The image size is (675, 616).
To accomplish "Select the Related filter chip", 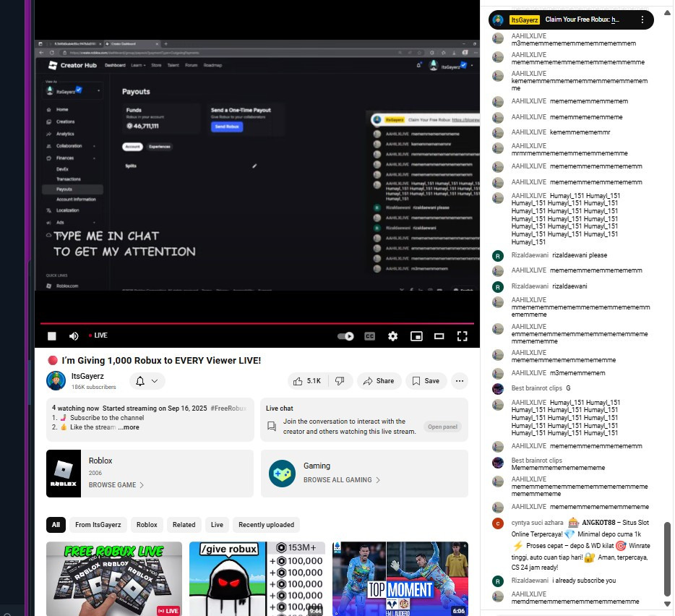I will pyautogui.click(x=184, y=525).
